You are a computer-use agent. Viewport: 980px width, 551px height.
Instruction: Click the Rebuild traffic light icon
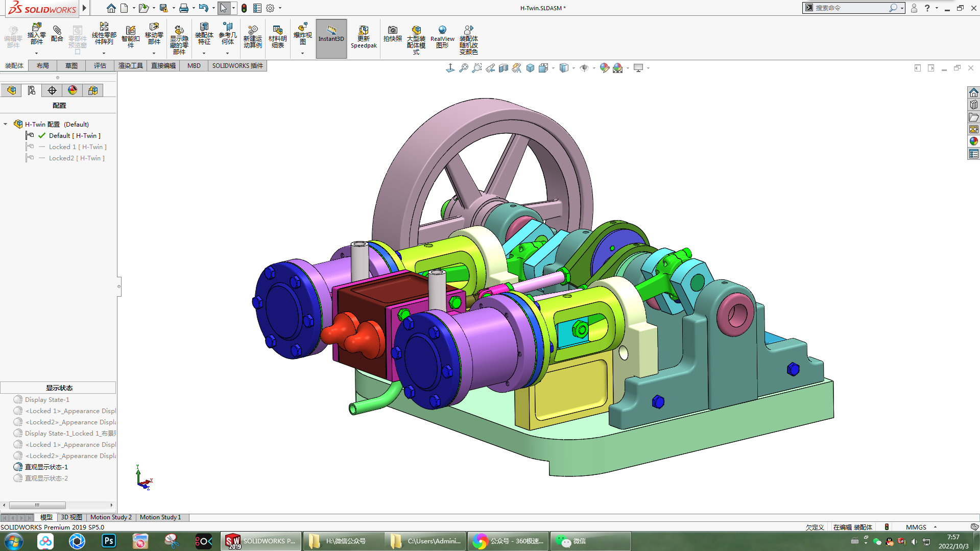(x=244, y=8)
